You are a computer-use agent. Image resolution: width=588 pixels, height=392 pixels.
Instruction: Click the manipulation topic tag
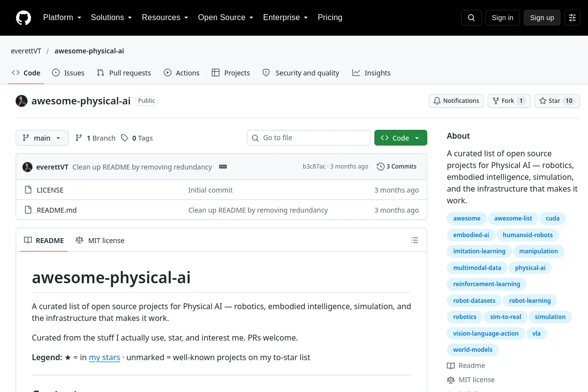coord(539,251)
